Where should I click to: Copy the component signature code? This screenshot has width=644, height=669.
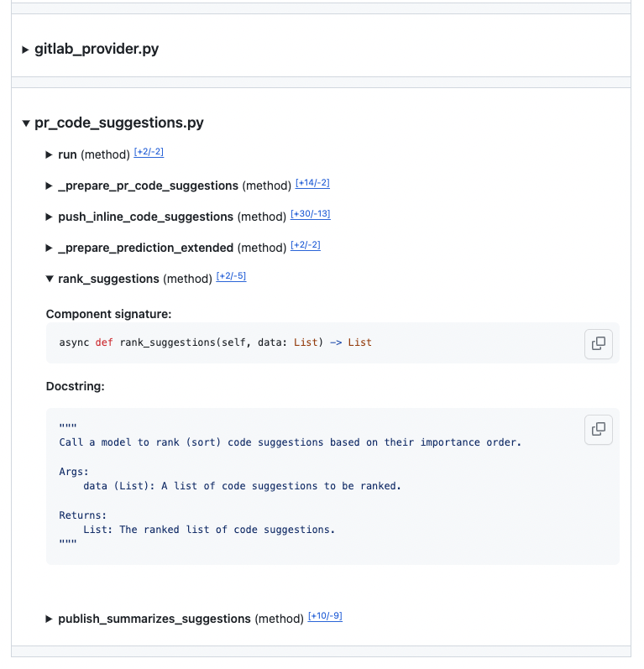point(598,342)
